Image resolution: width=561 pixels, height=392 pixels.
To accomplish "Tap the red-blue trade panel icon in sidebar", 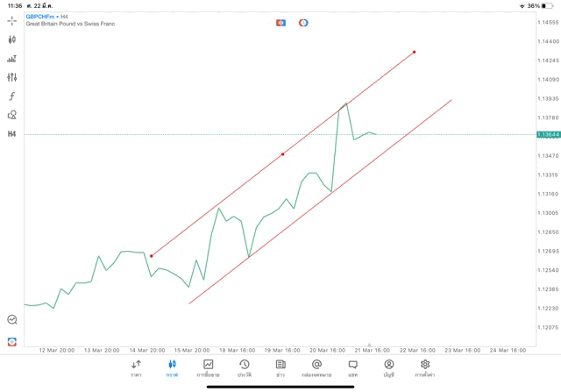I will 12,341.
